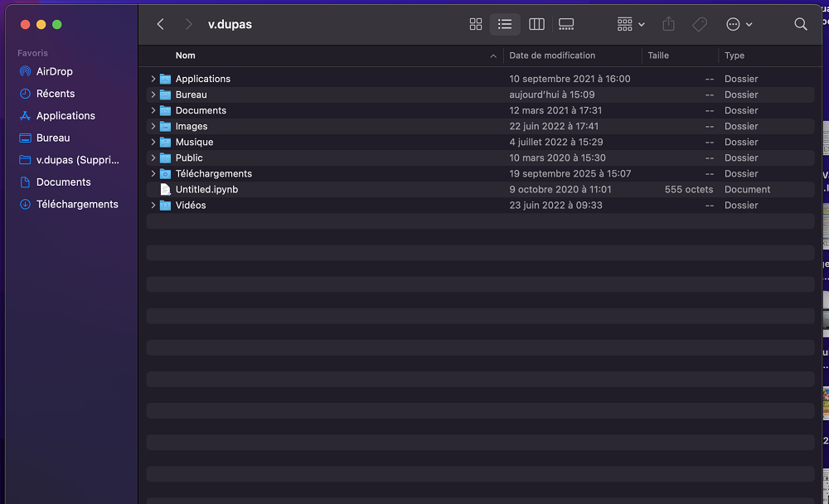Switch to icon grid view
This screenshot has width=829, height=504.
[x=476, y=24]
